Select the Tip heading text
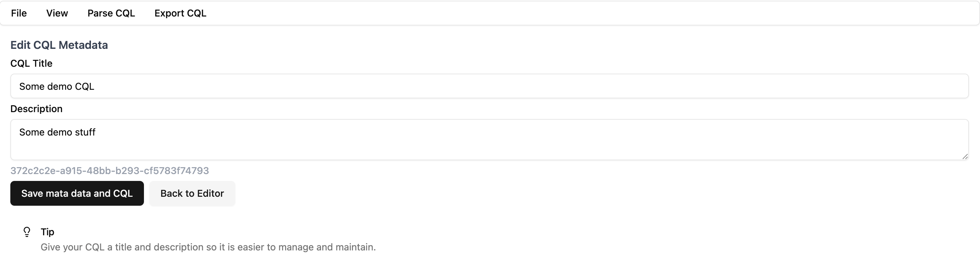 [47, 232]
